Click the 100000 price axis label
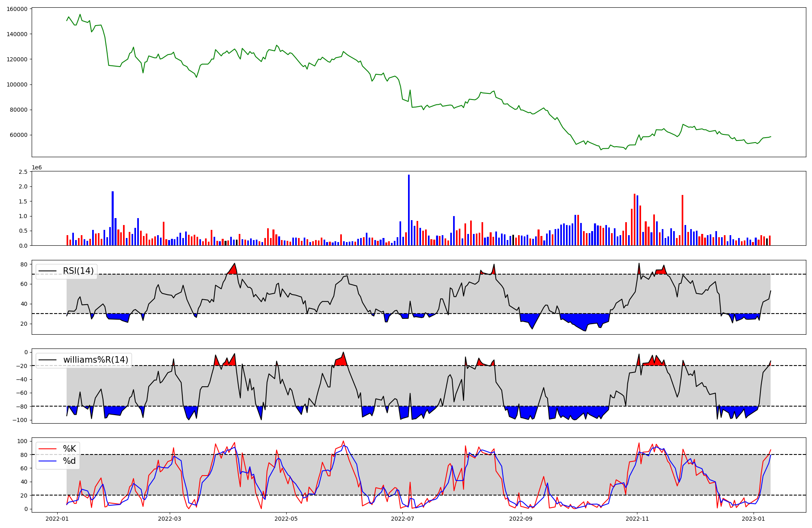This screenshot has height=528, width=812. click(17, 84)
